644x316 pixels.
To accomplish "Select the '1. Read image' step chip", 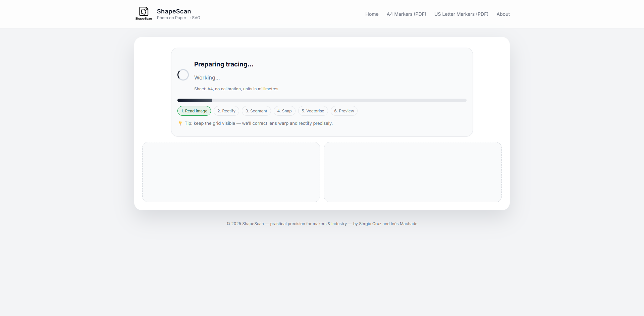I will coord(194,111).
